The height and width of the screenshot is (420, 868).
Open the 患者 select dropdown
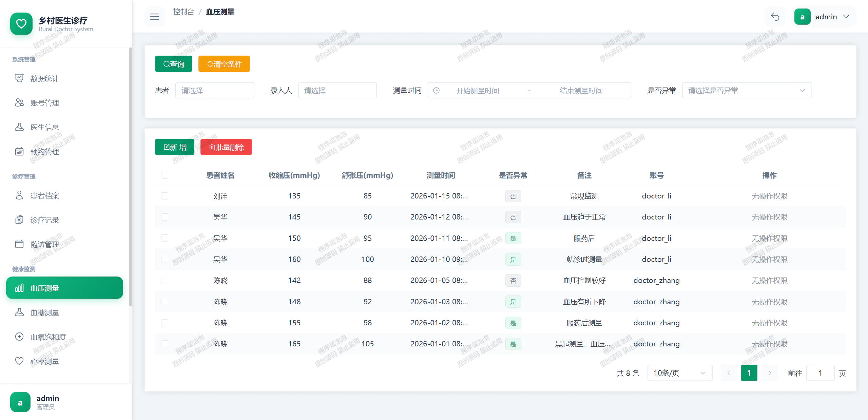(x=215, y=91)
